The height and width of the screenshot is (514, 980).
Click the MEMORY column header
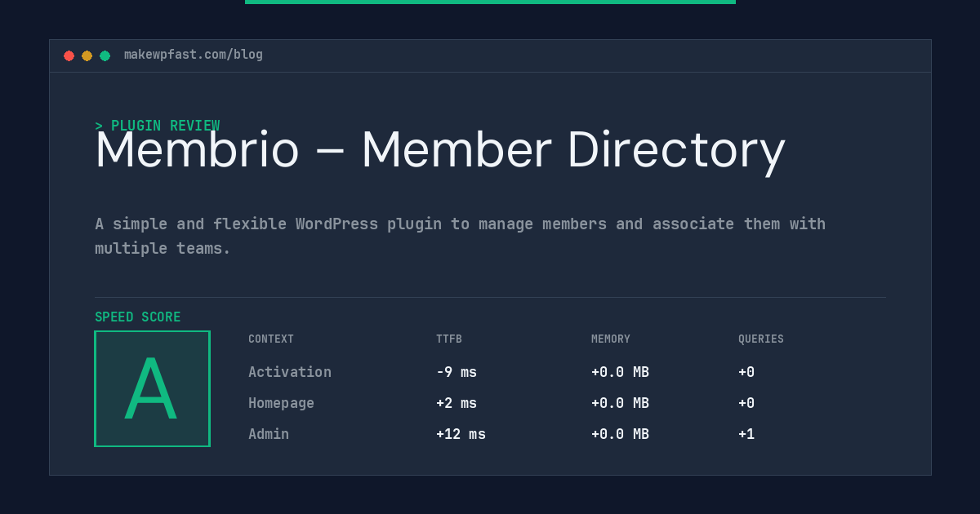pos(611,339)
